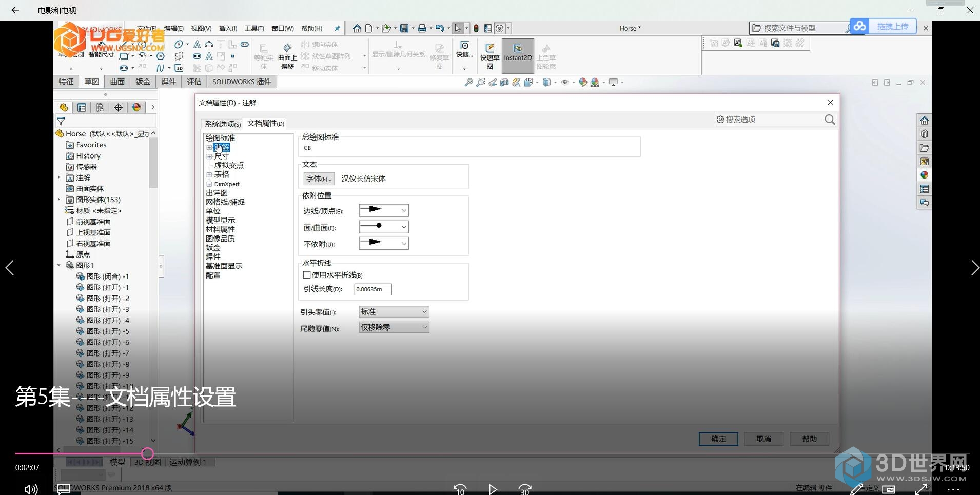Collapse the 图形1 folder in the feature tree
This screenshot has width=980, height=495.
[58, 265]
